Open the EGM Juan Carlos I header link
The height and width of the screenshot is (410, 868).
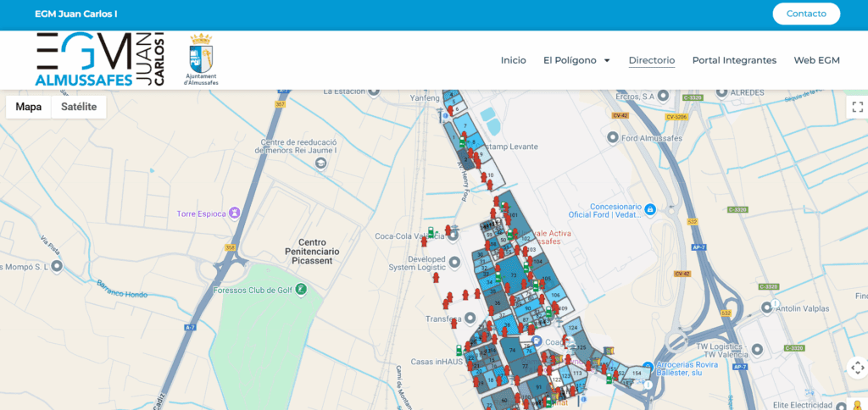click(x=75, y=14)
